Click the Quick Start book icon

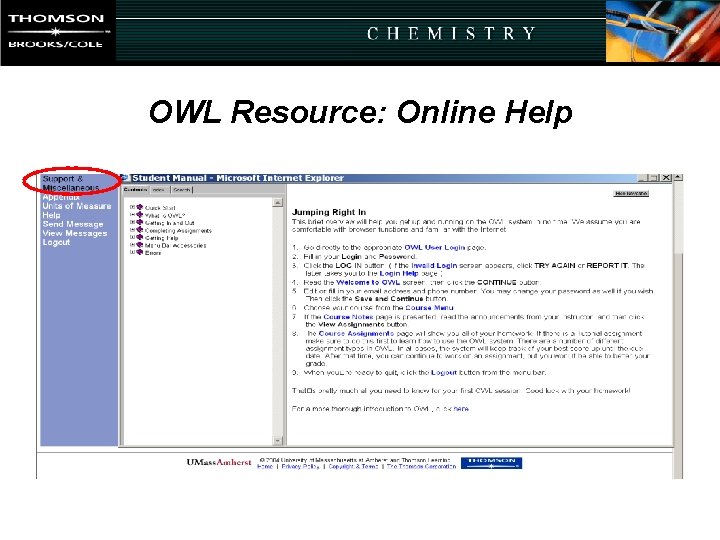(140, 207)
